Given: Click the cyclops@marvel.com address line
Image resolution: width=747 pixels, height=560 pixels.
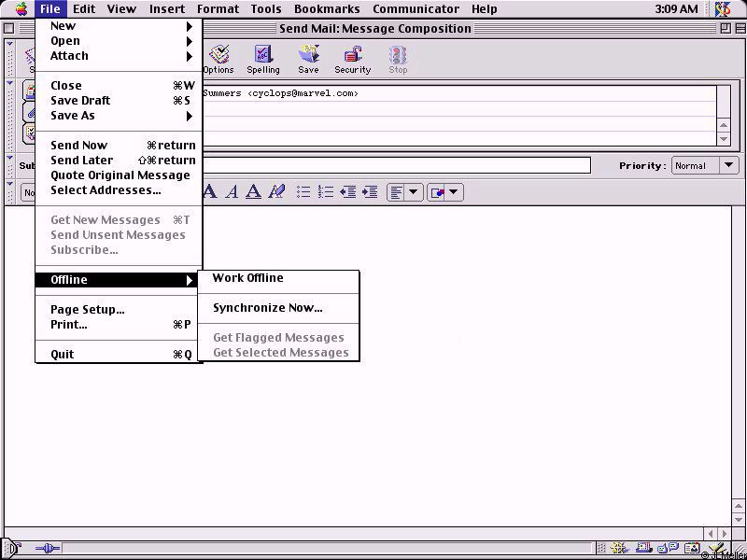Looking at the screenshot, I should click(x=459, y=93).
